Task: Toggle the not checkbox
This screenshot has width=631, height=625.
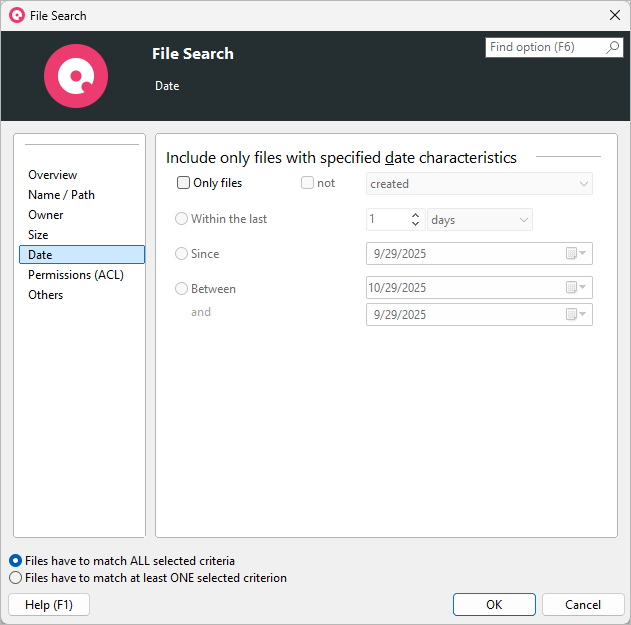Action: pyautogui.click(x=308, y=183)
